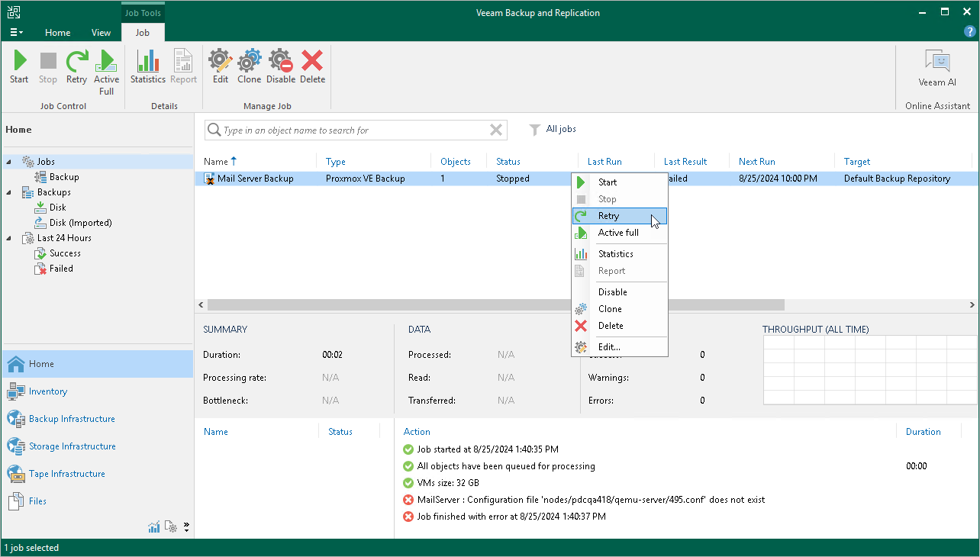This screenshot has width=980, height=557.
Task: Click the Edit job ribbon icon
Action: [x=221, y=67]
